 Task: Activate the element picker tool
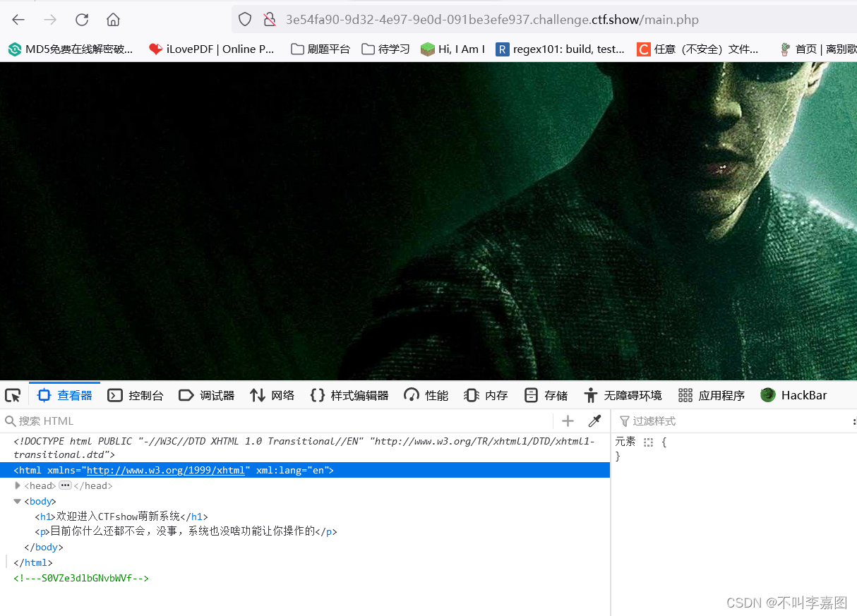[13, 395]
